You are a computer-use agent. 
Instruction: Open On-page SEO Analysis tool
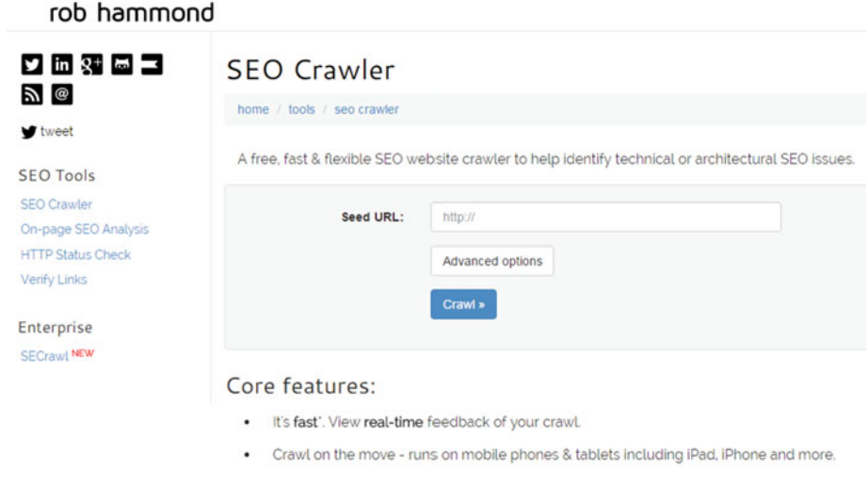[x=85, y=229]
